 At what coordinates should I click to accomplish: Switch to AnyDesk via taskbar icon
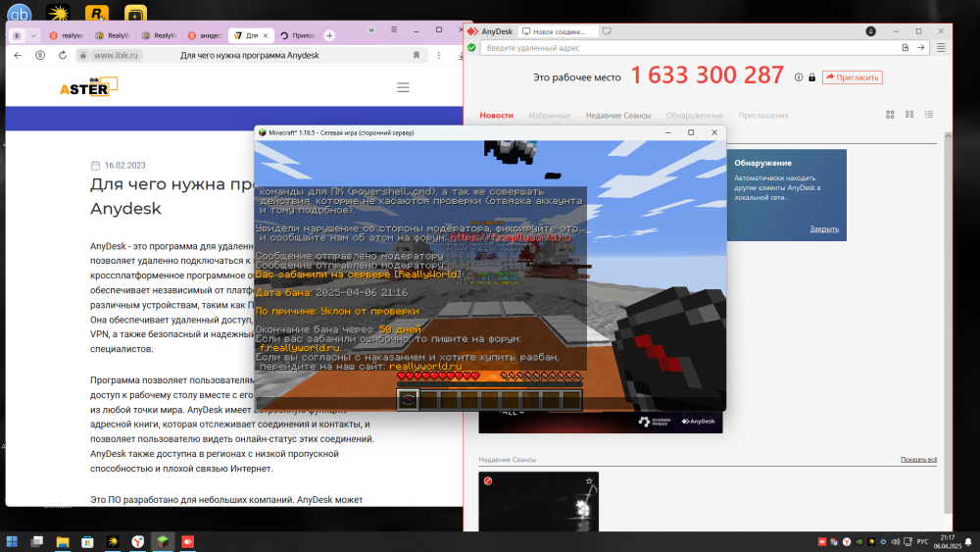coord(187,541)
